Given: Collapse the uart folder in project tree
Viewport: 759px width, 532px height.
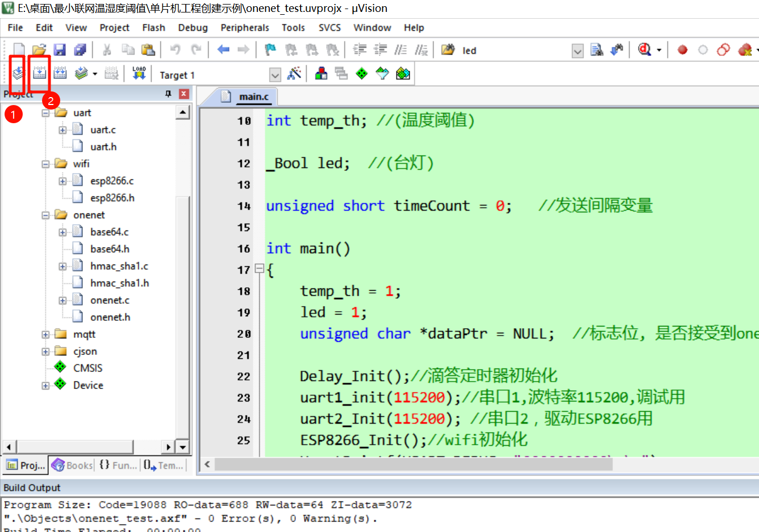Looking at the screenshot, I should 45,113.
